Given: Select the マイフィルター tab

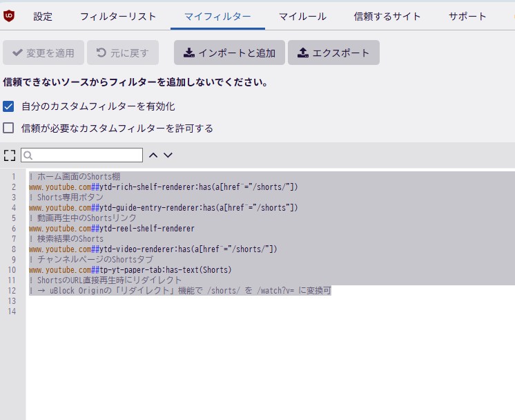Looking at the screenshot, I should tap(217, 17).
